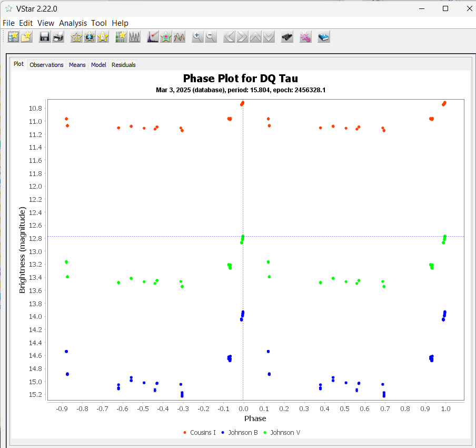Switch to the Observations tab
Viewport: 476px width, 448px height.
(x=46, y=65)
